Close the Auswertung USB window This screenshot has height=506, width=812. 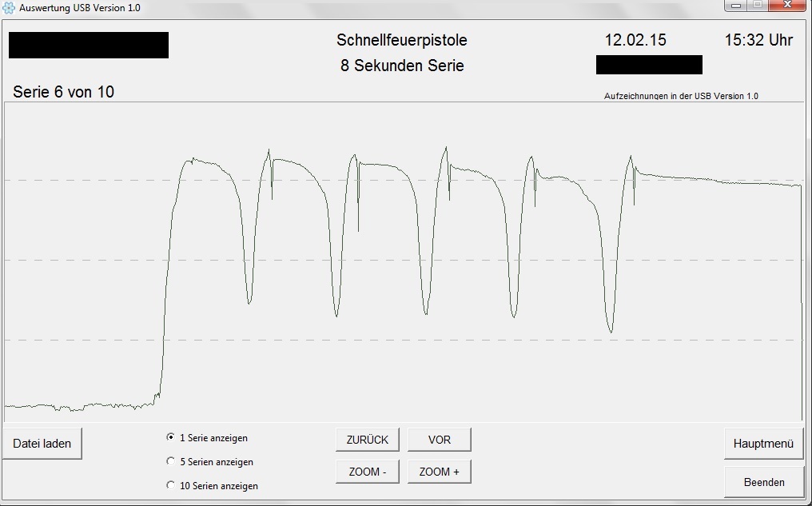[788, 5]
